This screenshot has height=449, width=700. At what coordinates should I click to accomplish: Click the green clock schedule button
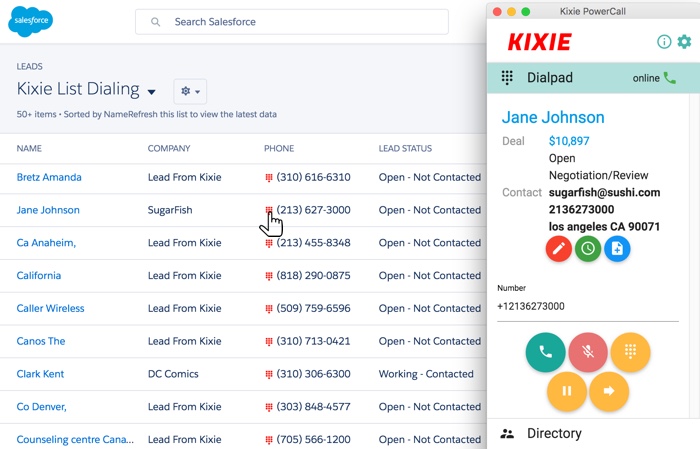tap(588, 249)
